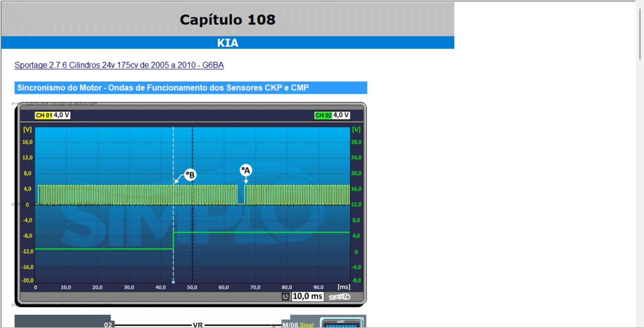Select the *A marker bubble
The height and width of the screenshot is (328, 644).
[246, 170]
